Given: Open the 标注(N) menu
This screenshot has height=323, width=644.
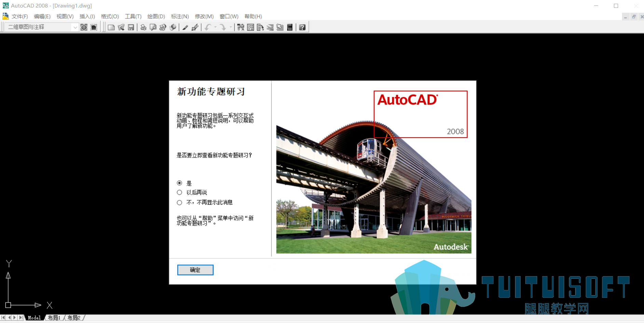Looking at the screenshot, I should [x=180, y=16].
